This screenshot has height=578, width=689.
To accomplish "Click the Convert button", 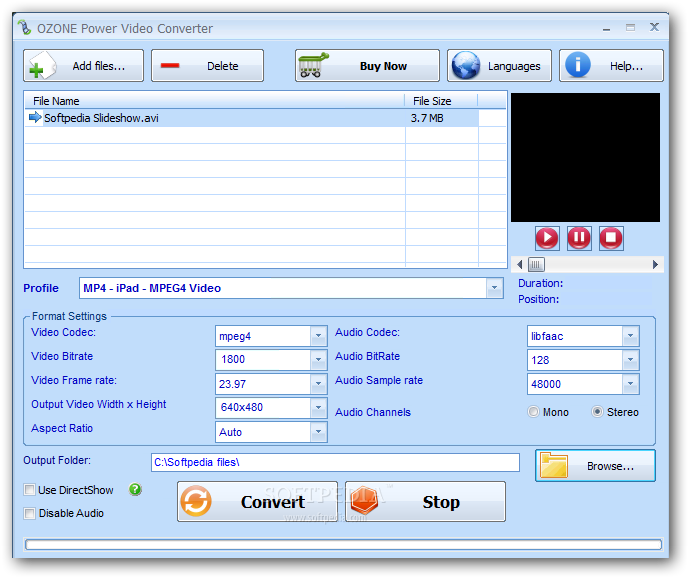I will coord(257,502).
